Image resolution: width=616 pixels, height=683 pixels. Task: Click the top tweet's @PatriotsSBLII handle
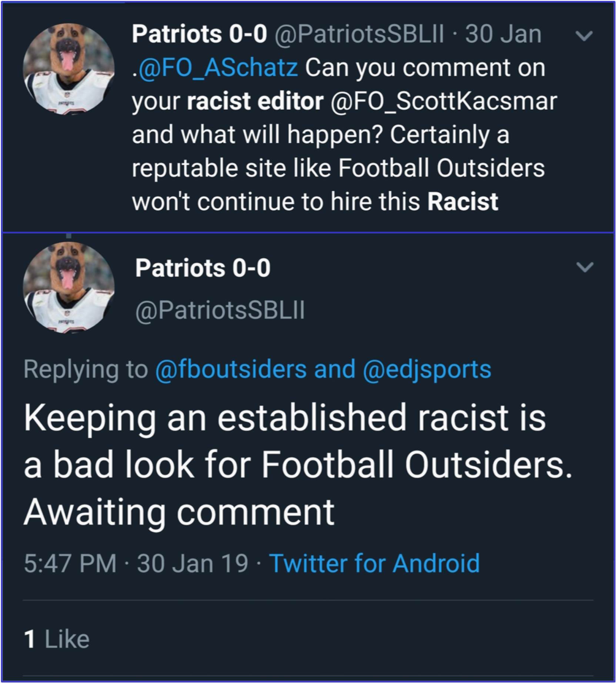359,34
